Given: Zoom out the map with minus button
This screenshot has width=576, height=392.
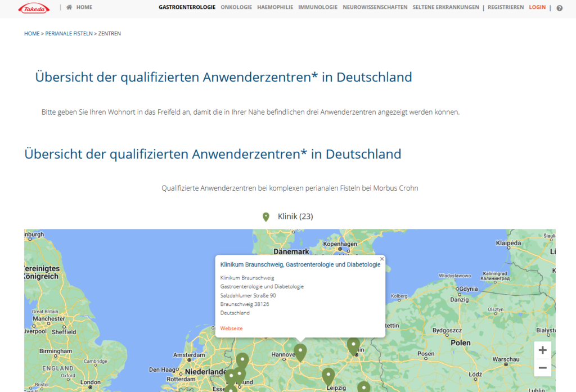Looking at the screenshot, I should pos(542,368).
